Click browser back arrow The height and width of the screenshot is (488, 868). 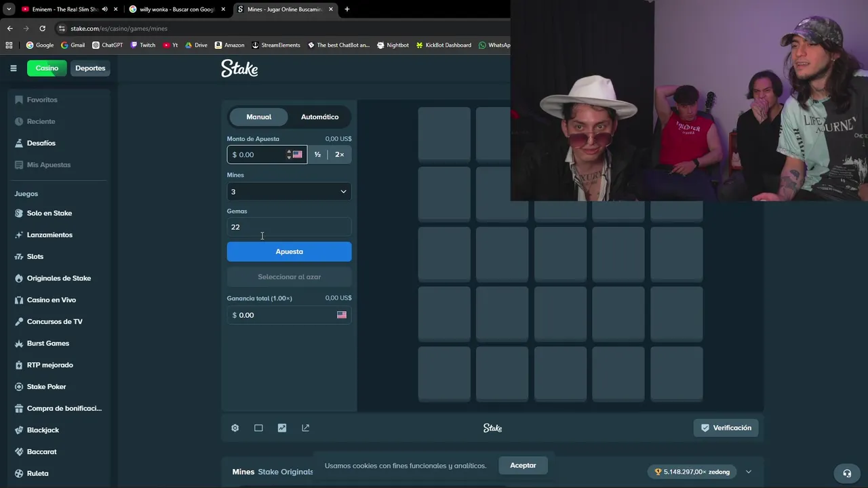pos(9,28)
